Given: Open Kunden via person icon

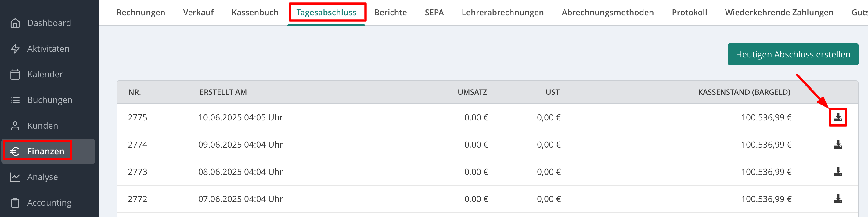Looking at the screenshot, I should 15,126.
